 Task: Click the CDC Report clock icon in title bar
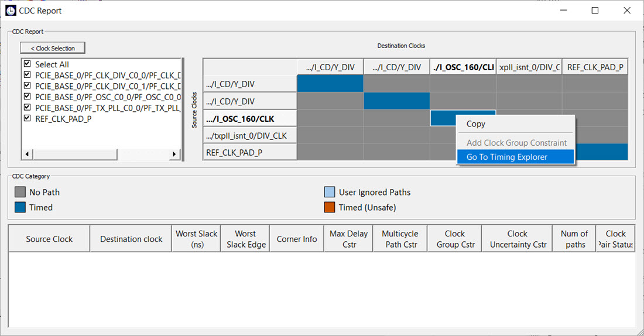coord(11,11)
